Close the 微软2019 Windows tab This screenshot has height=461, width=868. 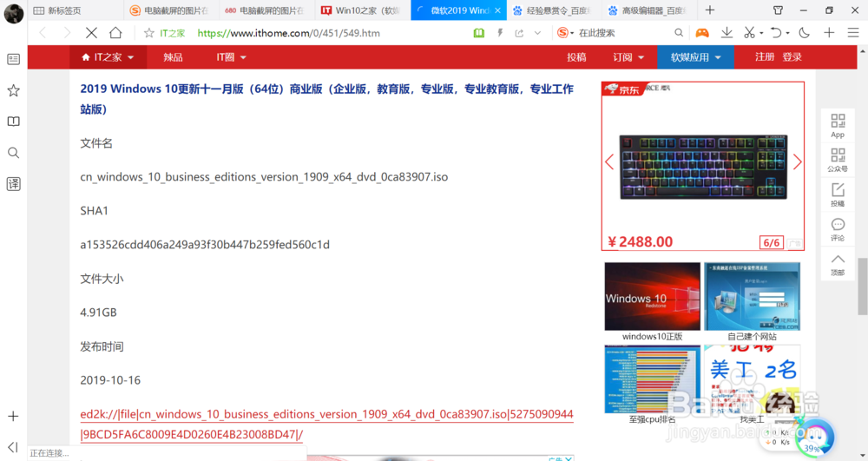click(497, 10)
